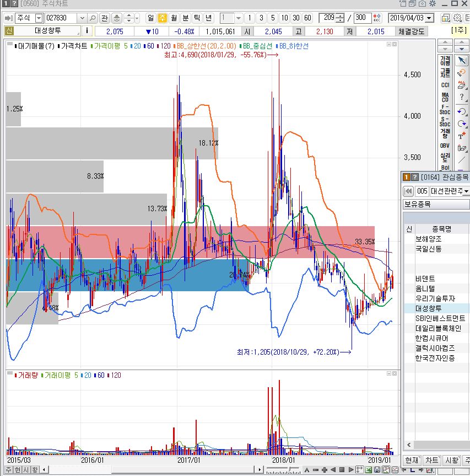Click the blue undo arrow icon
This screenshot has height=476, width=470.
[x=462, y=111]
